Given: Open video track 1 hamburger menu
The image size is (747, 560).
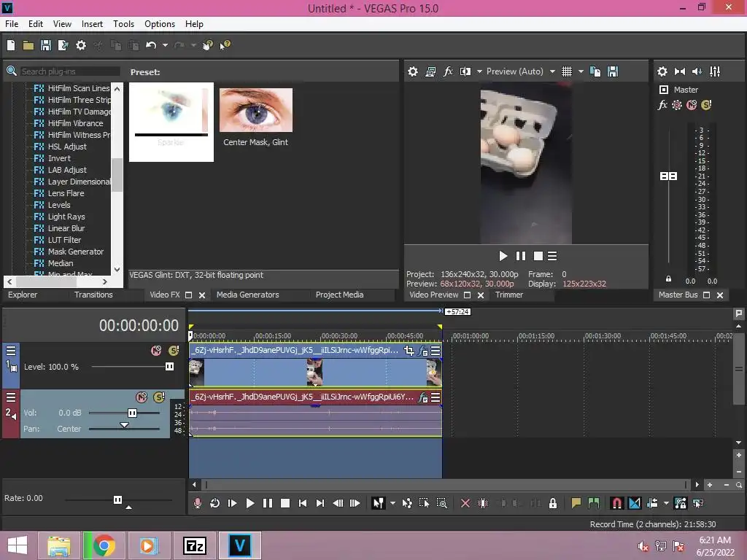Looking at the screenshot, I should pos(10,351).
